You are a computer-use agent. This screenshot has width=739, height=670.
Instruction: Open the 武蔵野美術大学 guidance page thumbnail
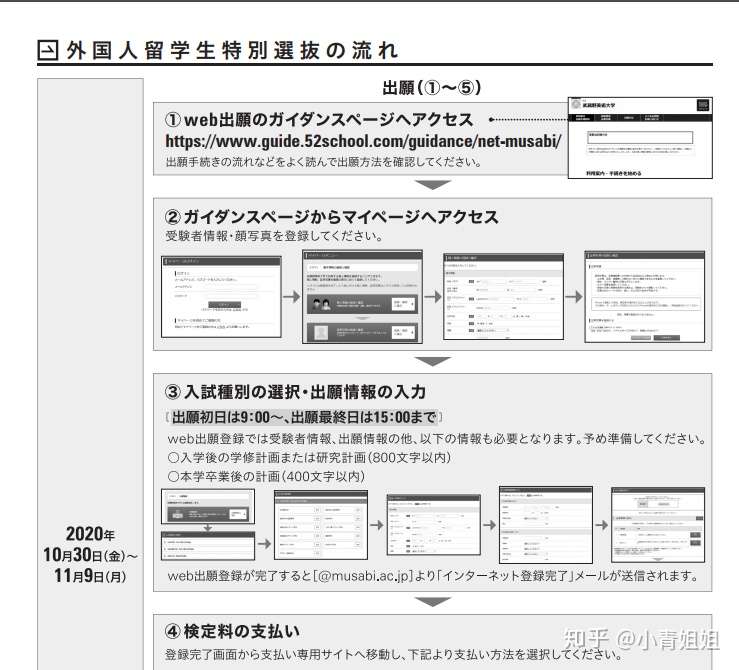tap(640, 138)
